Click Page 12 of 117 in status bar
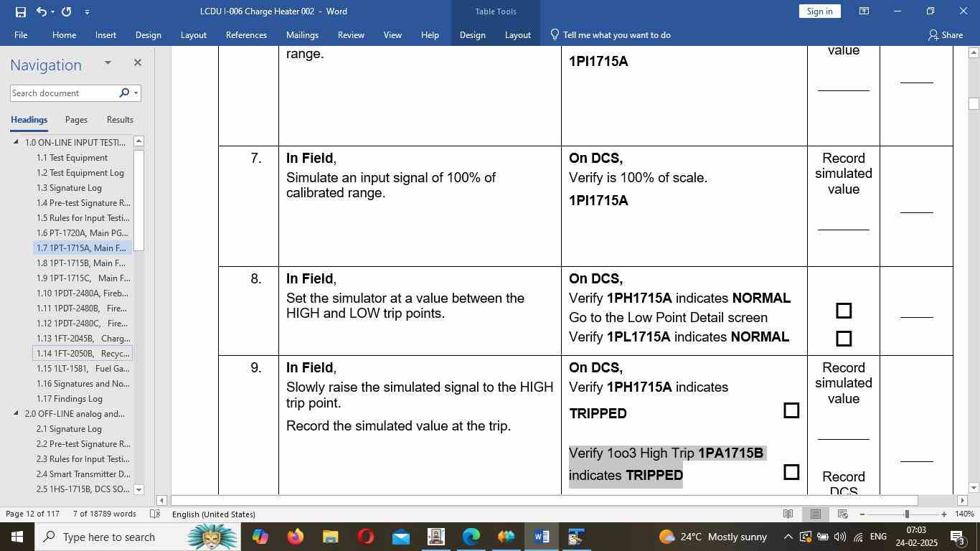980x551 pixels. (32, 514)
